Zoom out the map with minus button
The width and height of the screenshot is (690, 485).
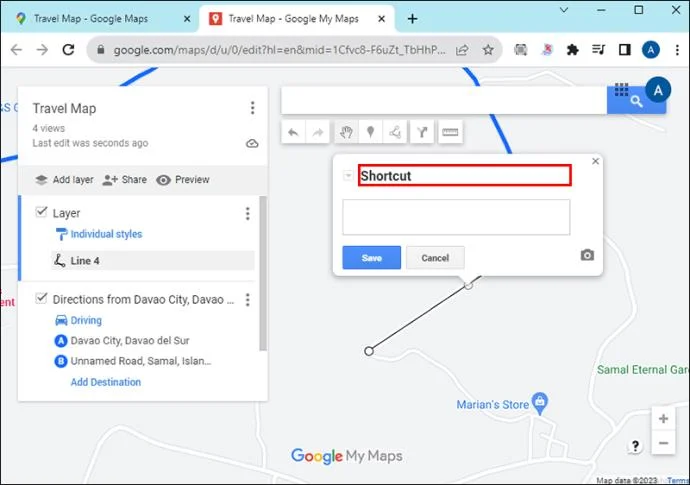tap(663, 443)
